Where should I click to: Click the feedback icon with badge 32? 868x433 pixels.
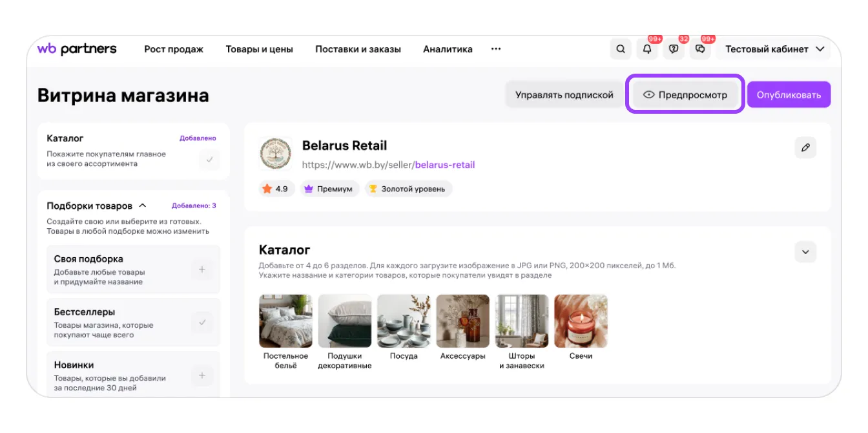pyautogui.click(x=674, y=49)
